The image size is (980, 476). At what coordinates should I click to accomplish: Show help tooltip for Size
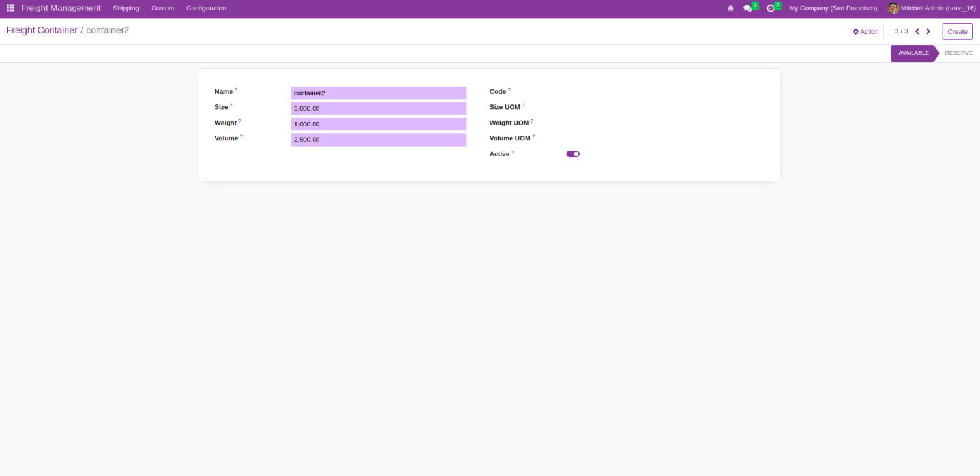231,105
